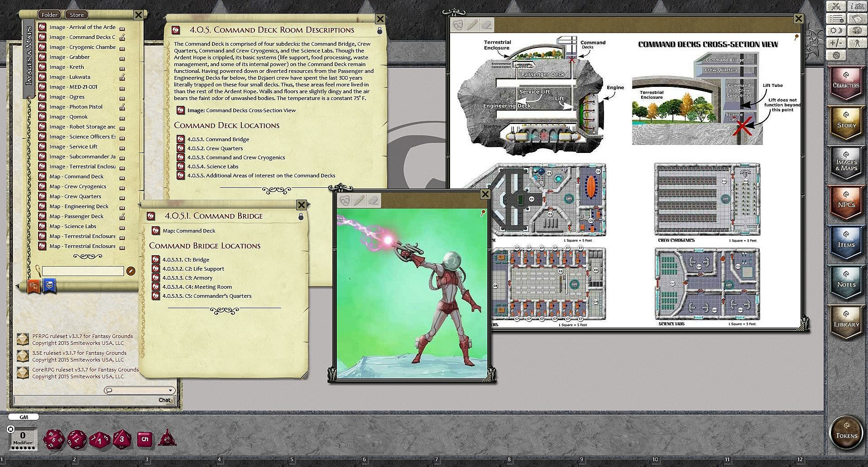The width and height of the screenshot is (868, 467).
Task: Open the Library sidebar button
Action: click(x=846, y=322)
